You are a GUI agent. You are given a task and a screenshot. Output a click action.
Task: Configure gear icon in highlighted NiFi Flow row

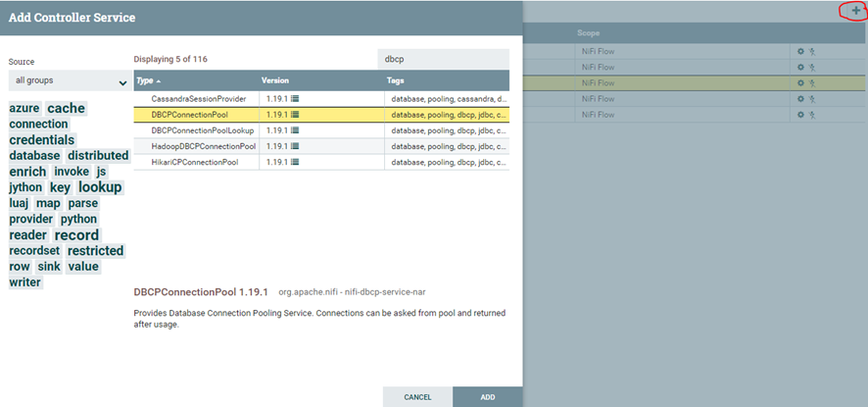[799, 83]
